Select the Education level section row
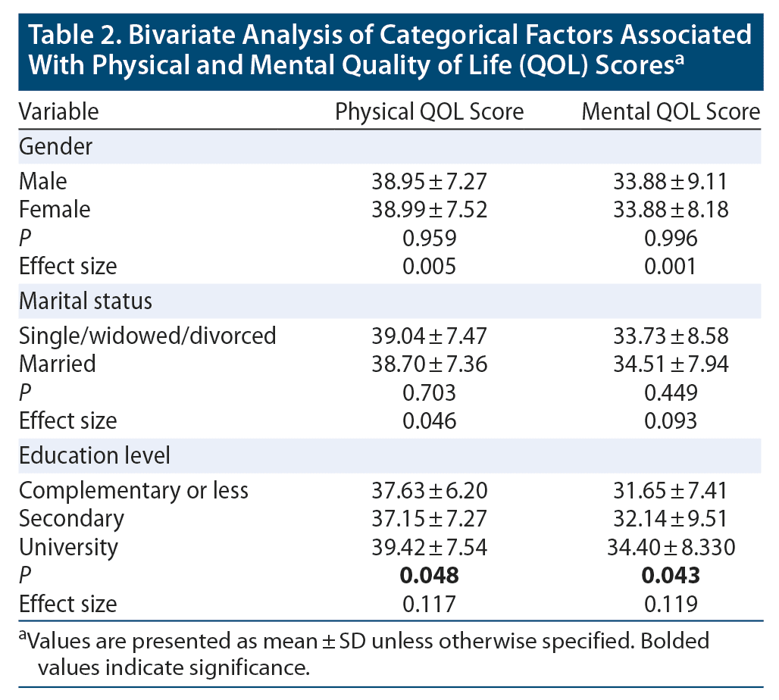The width and height of the screenshot is (779, 700). (95, 455)
